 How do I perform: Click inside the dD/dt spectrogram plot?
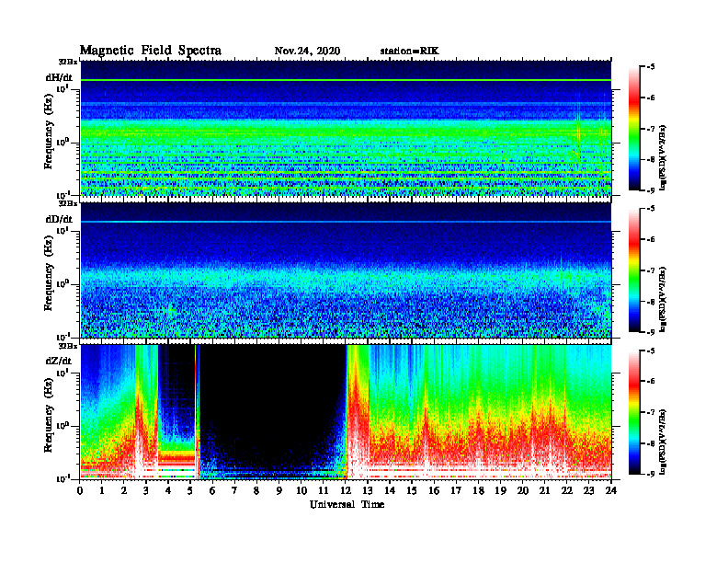click(x=346, y=270)
